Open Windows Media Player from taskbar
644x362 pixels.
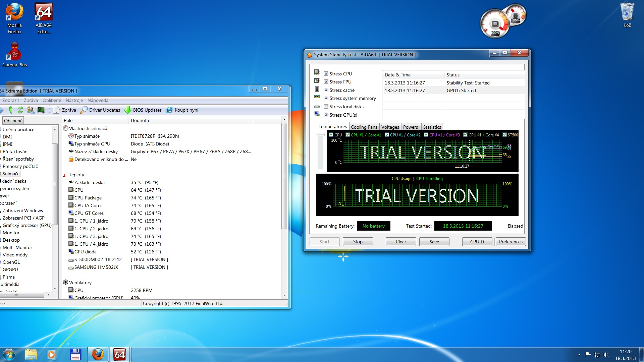point(52,355)
